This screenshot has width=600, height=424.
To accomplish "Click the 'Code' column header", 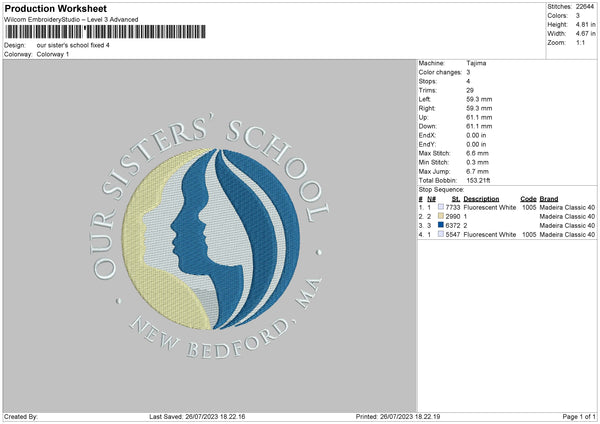I will point(528,199).
